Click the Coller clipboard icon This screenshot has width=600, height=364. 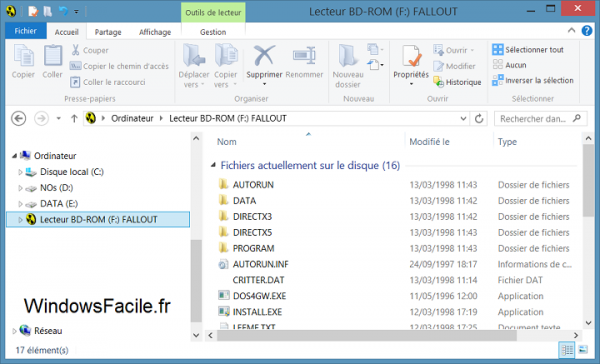click(x=52, y=56)
